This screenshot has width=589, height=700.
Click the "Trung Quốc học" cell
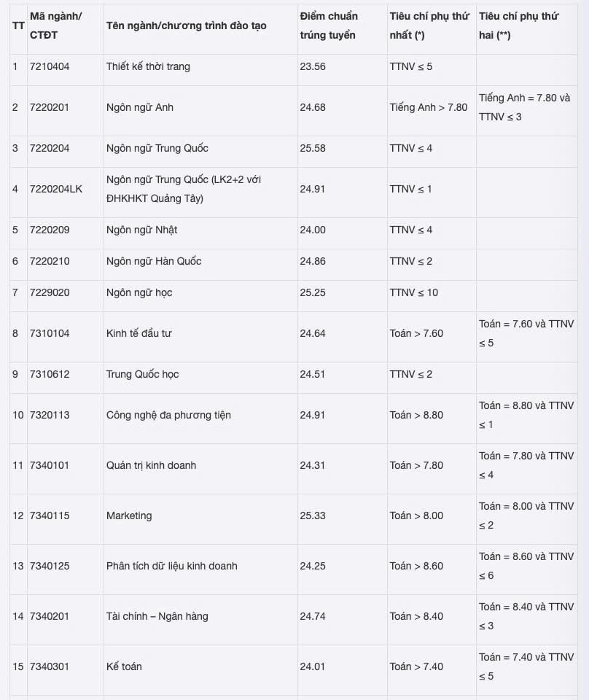[143, 374]
